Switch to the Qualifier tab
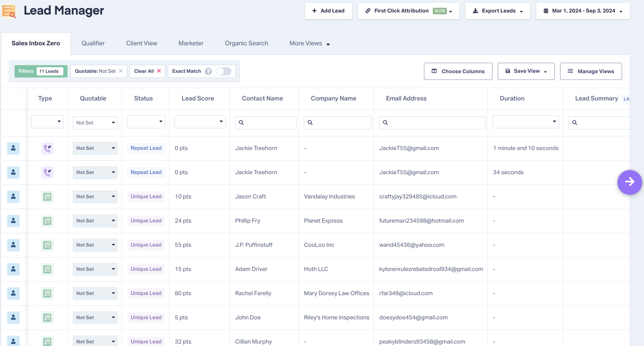Screen dimensions: 644x346 point(93,43)
